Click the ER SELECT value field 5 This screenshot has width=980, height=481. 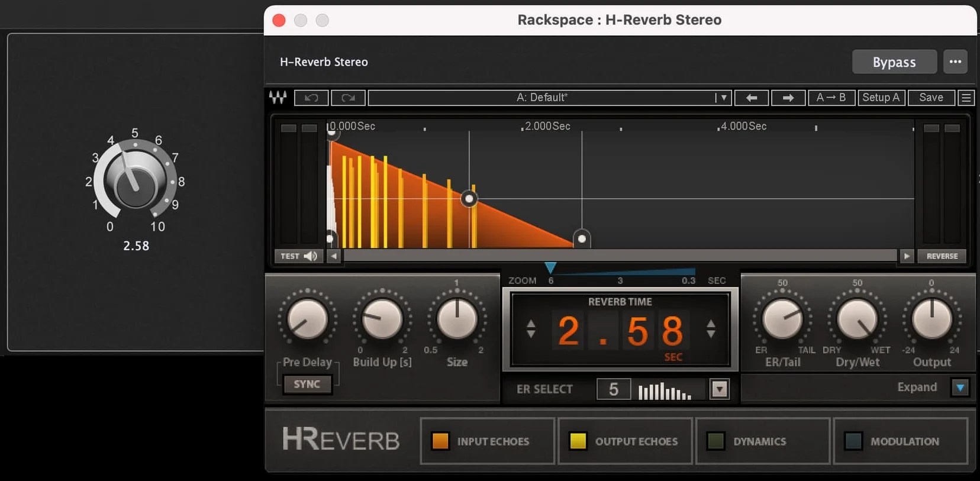point(614,389)
